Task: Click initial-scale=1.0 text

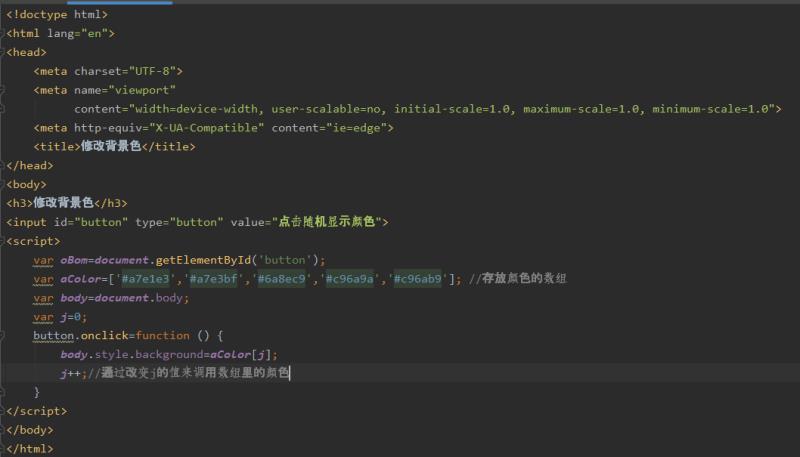Action: point(452,109)
